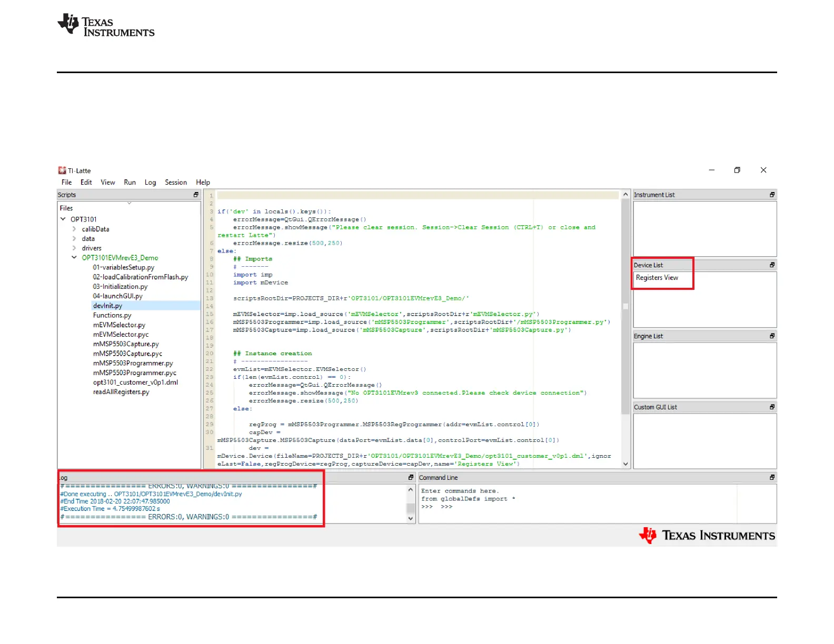This screenshot has width=834, height=644.
Task: Select mMSP5503Capture.py file
Action: [x=126, y=344]
